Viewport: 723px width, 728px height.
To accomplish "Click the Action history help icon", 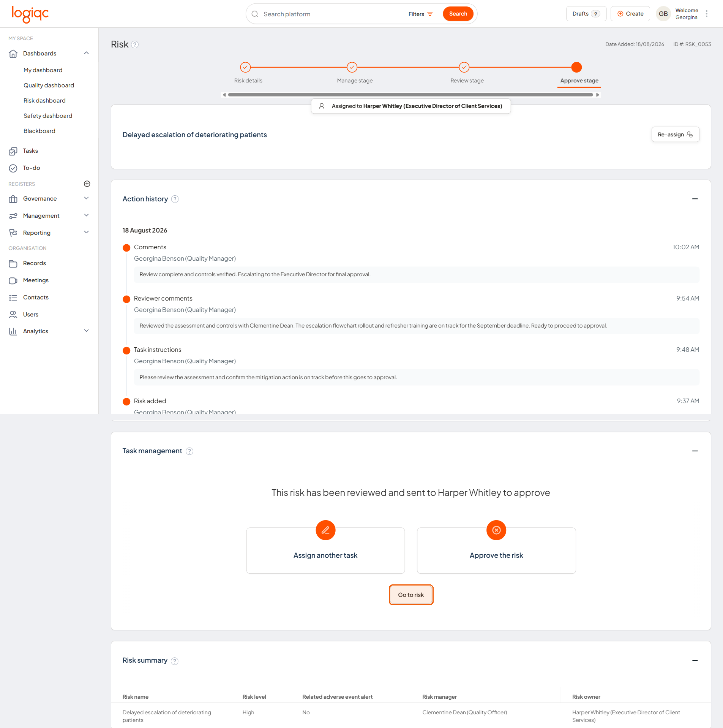I will pos(175,199).
